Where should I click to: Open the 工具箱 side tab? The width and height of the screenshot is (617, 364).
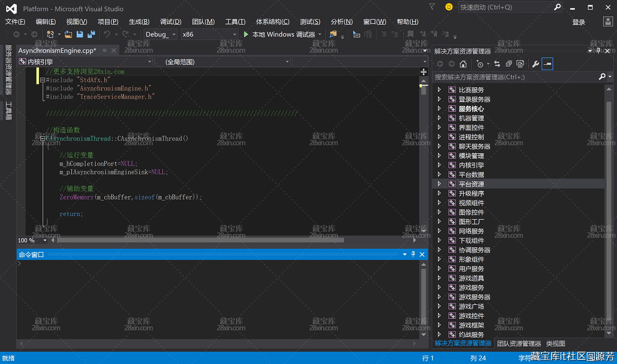click(x=8, y=110)
